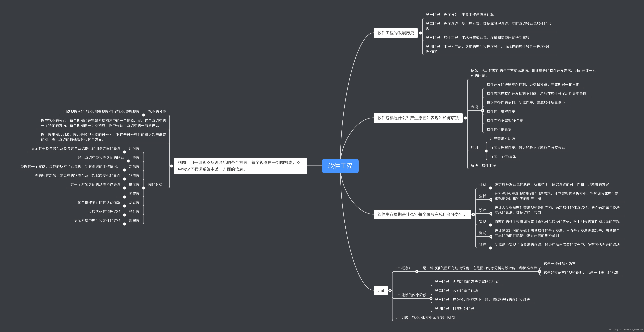Collapse the 视图 main topic branch toggle

(x=172, y=166)
